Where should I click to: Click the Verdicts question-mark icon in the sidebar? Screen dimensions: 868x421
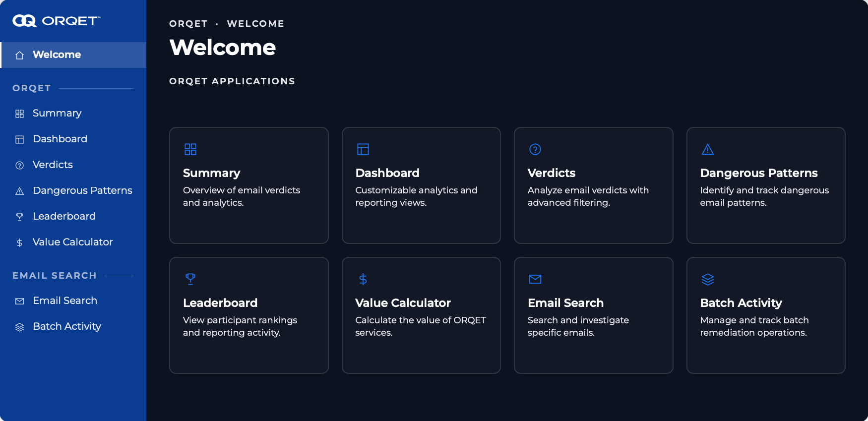(20, 165)
